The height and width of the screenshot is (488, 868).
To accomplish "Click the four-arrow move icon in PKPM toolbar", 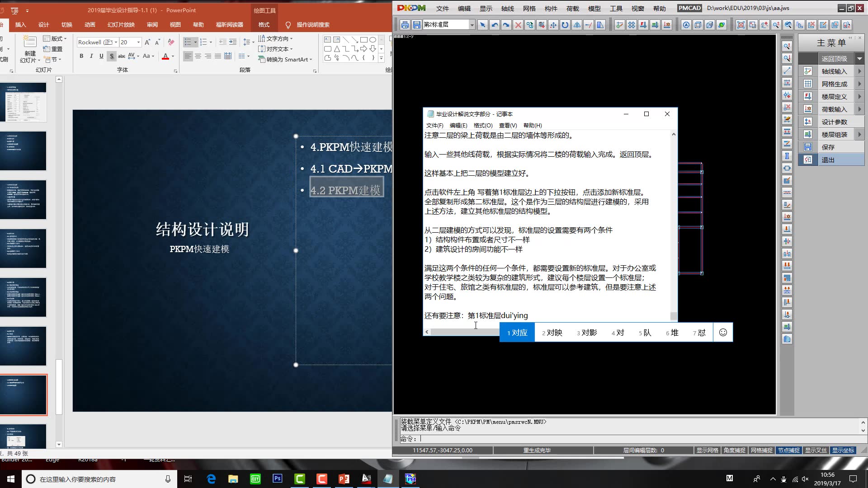I will (553, 25).
